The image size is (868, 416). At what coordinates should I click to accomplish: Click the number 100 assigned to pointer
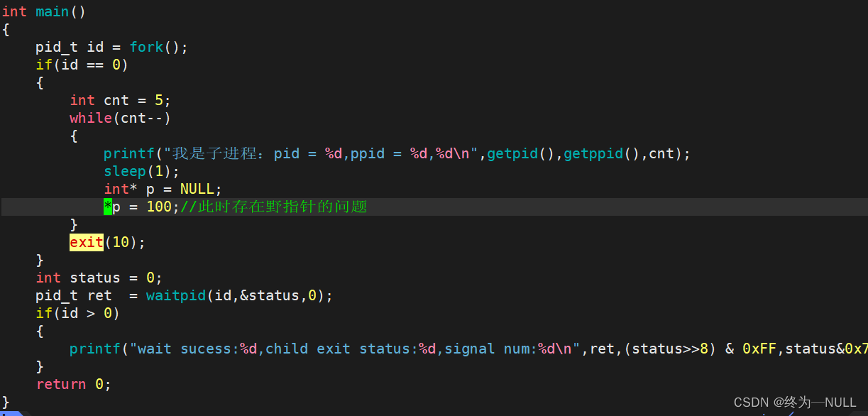point(158,207)
